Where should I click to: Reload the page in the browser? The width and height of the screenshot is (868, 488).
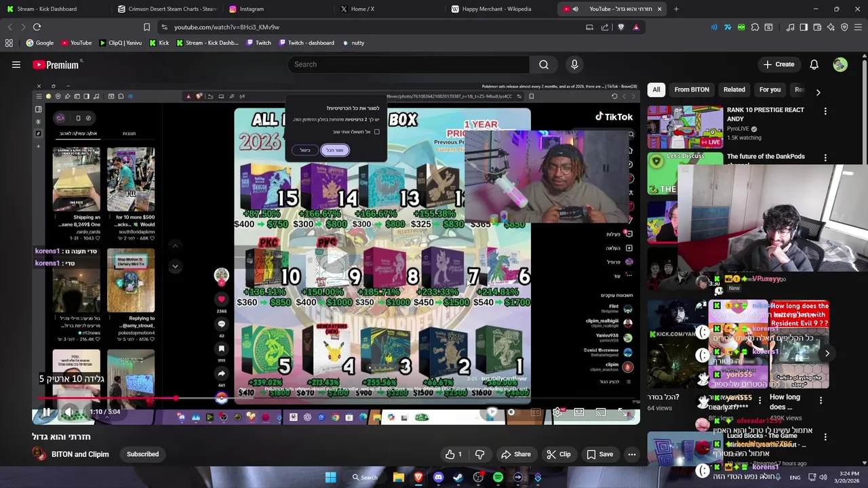click(37, 27)
